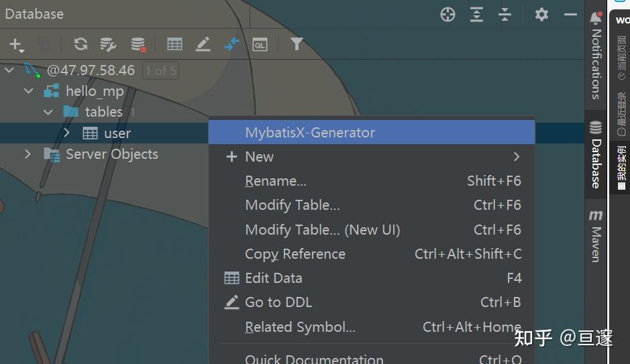
Task: Click the deactivate data source icon
Action: tap(138, 44)
